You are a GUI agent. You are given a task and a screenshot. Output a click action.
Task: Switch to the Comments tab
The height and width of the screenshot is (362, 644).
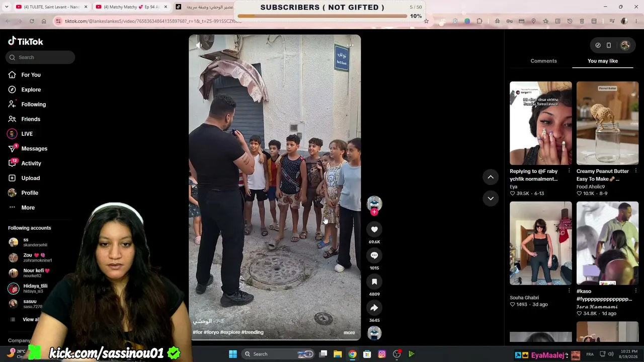point(543,61)
